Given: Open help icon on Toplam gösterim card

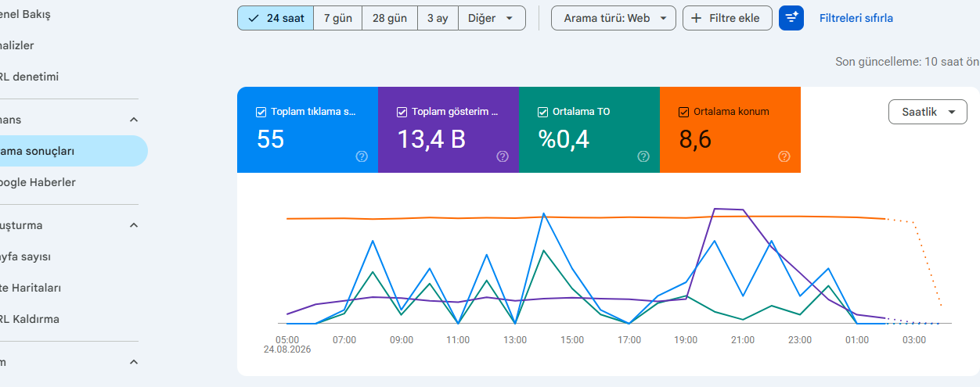Looking at the screenshot, I should point(503,156).
